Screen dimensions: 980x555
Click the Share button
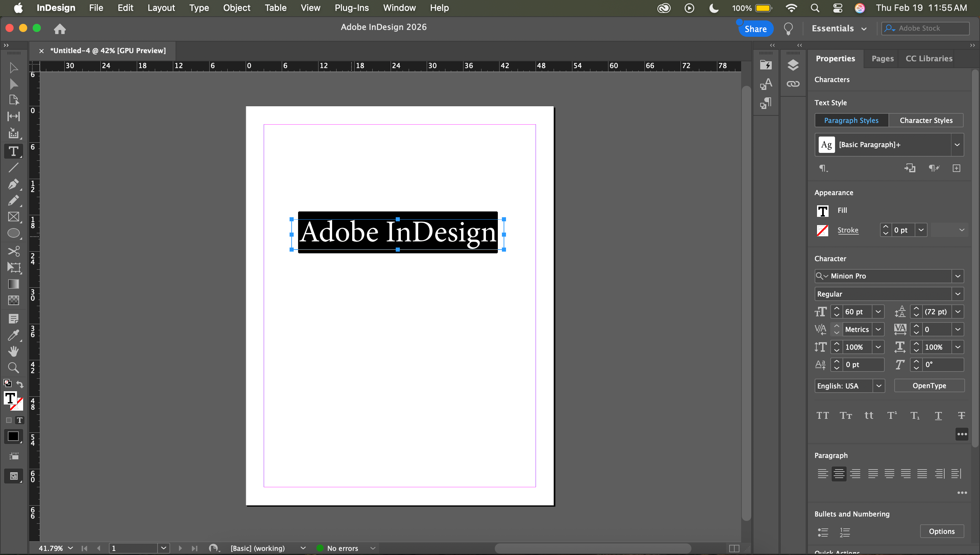(755, 29)
